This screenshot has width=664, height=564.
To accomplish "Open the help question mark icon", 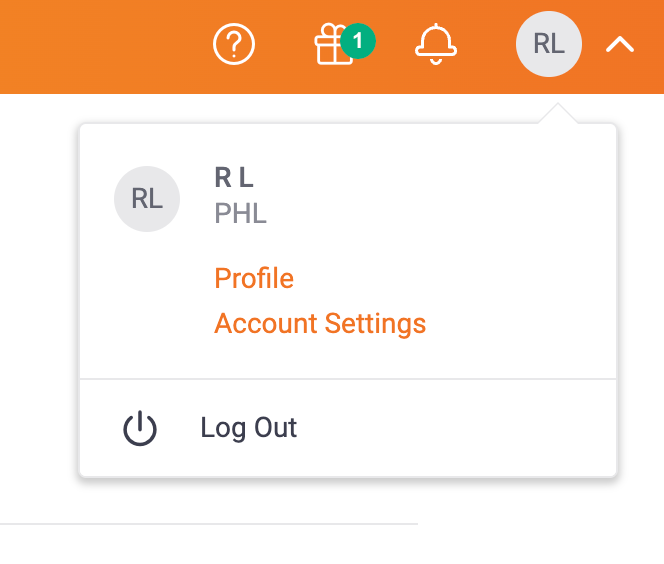I will click(235, 44).
